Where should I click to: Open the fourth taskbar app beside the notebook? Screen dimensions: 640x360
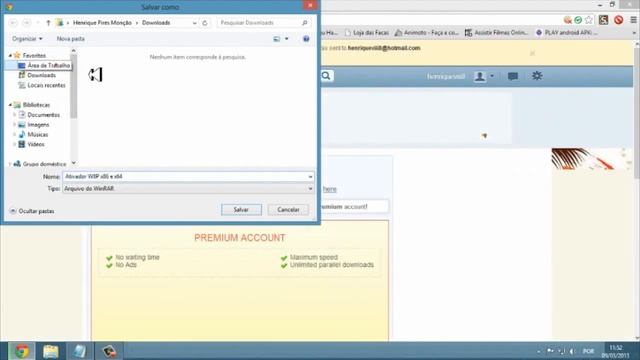pyautogui.click(x=109, y=351)
